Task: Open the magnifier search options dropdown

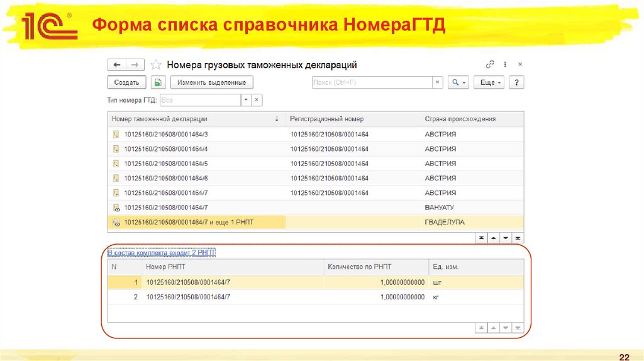Action: (458, 82)
